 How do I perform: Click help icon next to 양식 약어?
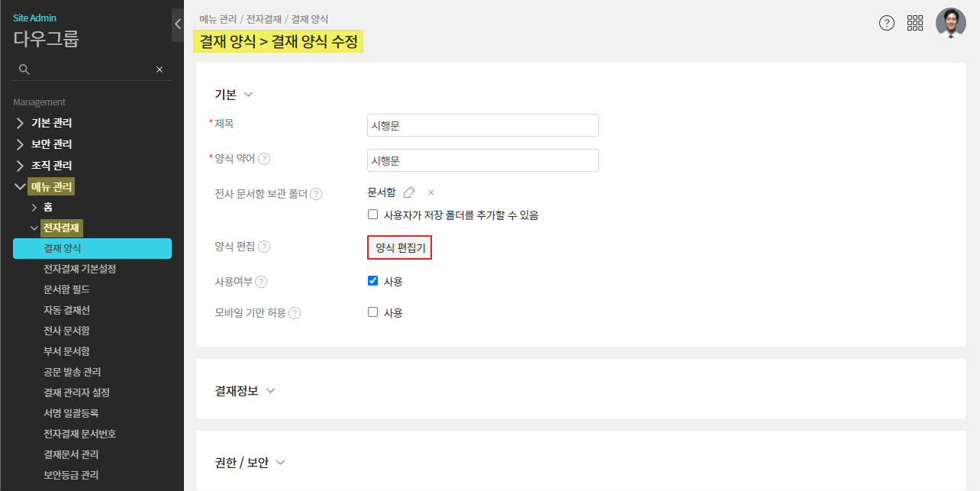point(264,159)
